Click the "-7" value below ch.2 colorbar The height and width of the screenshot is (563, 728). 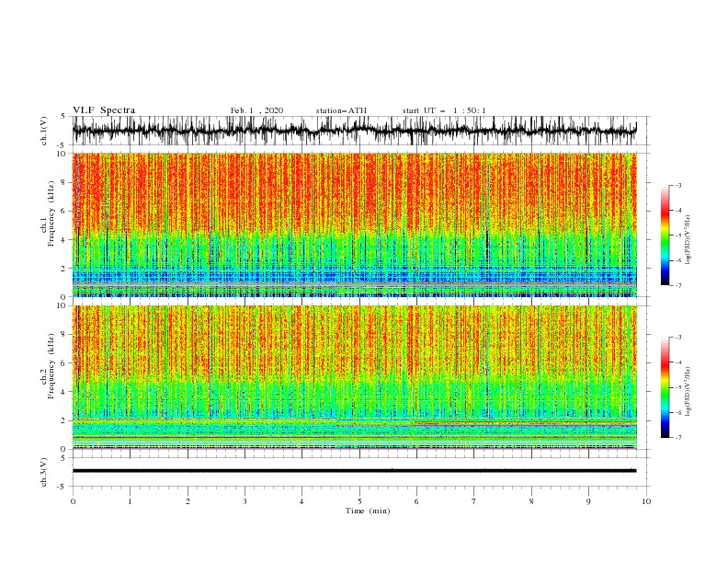coord(677,438)
